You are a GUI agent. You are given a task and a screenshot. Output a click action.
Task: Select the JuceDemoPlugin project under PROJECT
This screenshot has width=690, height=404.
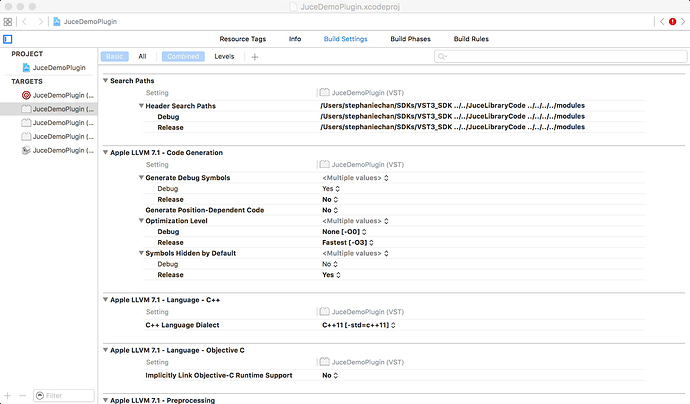54,68
